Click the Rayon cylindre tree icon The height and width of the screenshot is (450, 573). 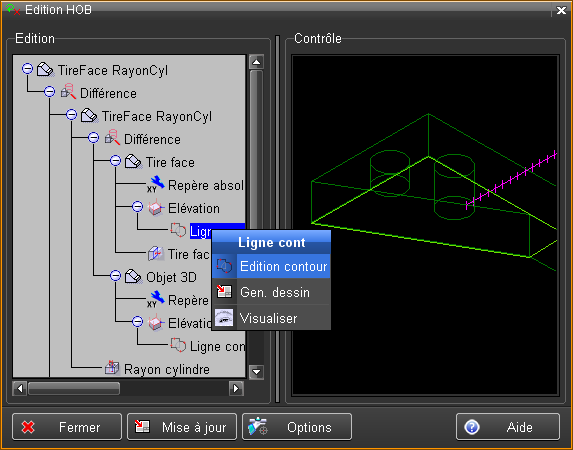pyautogui.click(x=112, y=367)
